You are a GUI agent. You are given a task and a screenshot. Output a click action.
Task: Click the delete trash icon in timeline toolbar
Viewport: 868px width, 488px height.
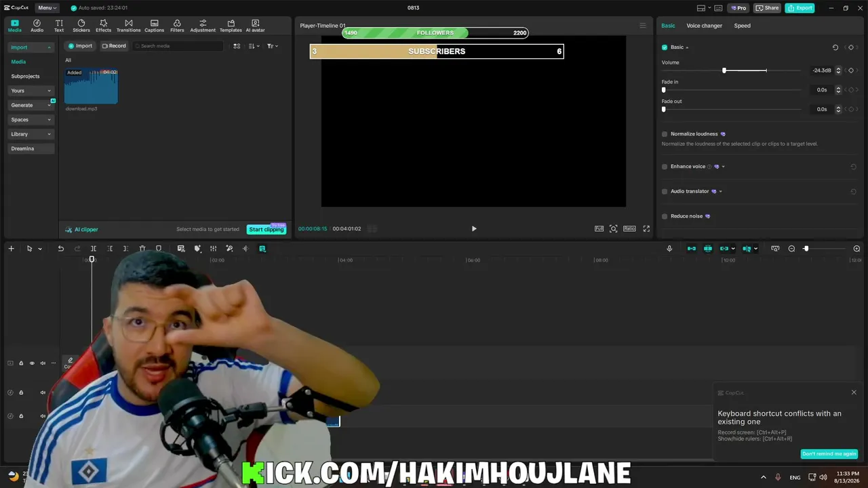pyautogui.click(x=142, y=249)
